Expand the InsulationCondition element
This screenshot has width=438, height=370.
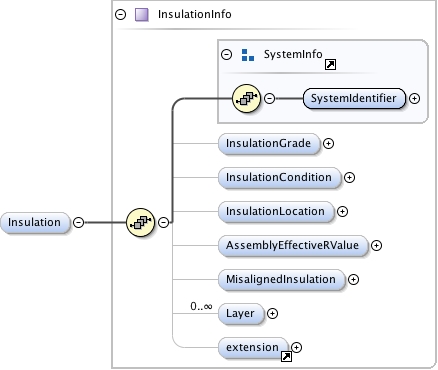click(349, 177)
